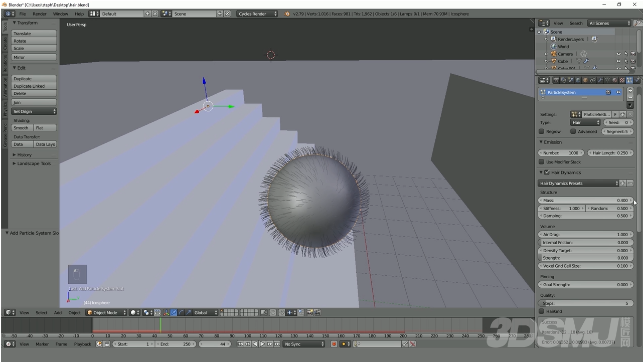Viewport: 644px width, 363px height.
Task: Open the Constraints properties tab
Action: [592, 80]
